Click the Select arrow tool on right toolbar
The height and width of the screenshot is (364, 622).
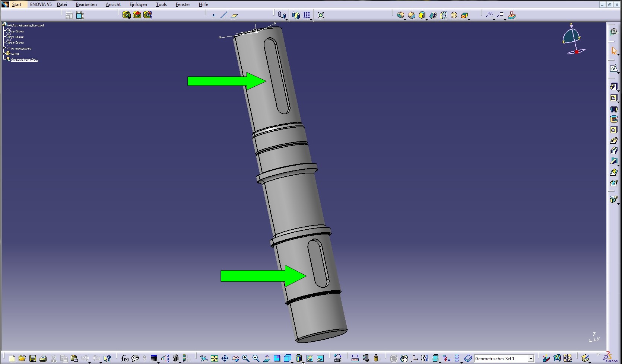coord(614,51)
